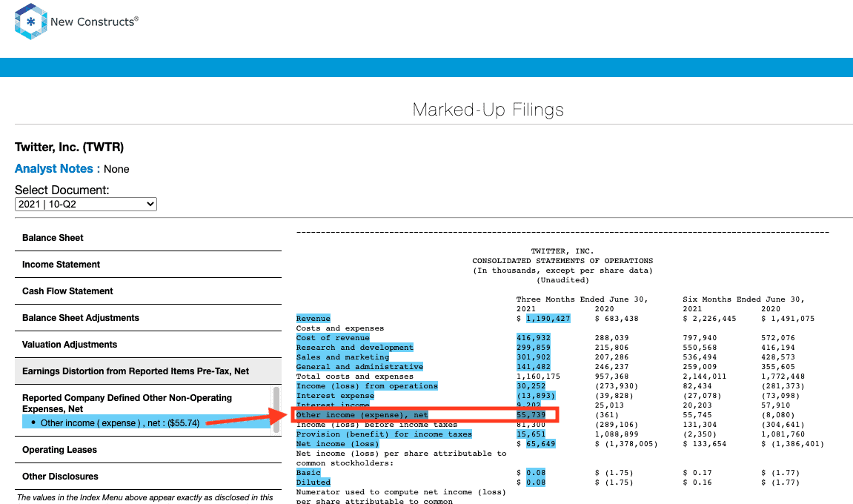
Task: Click the highlighted Interest expense label
Action: point(335,396)
